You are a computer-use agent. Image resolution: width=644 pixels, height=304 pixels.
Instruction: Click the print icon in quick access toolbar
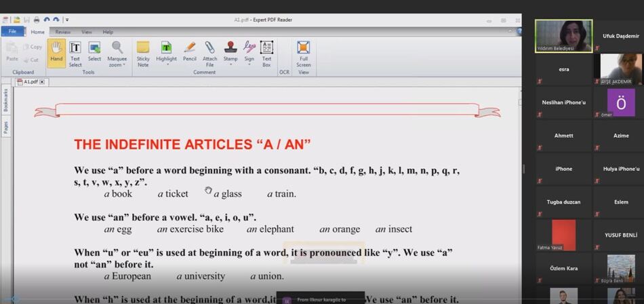point(37,19)
